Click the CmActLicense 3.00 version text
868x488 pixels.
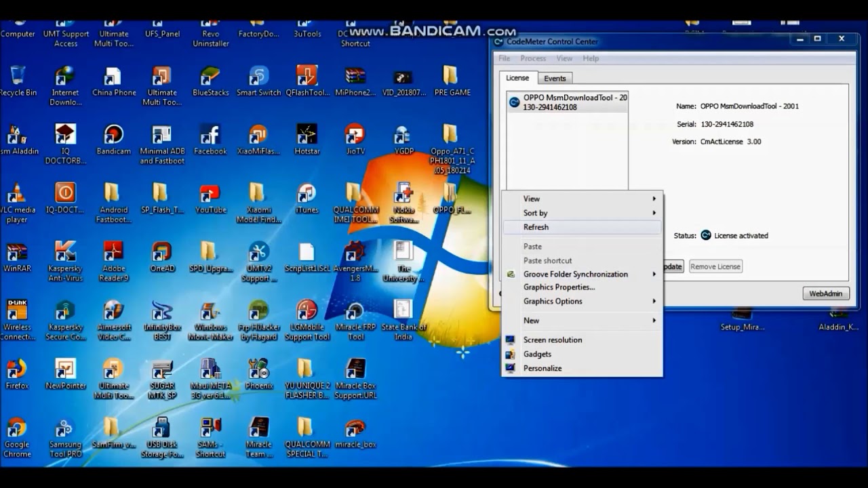click(730, 142)
